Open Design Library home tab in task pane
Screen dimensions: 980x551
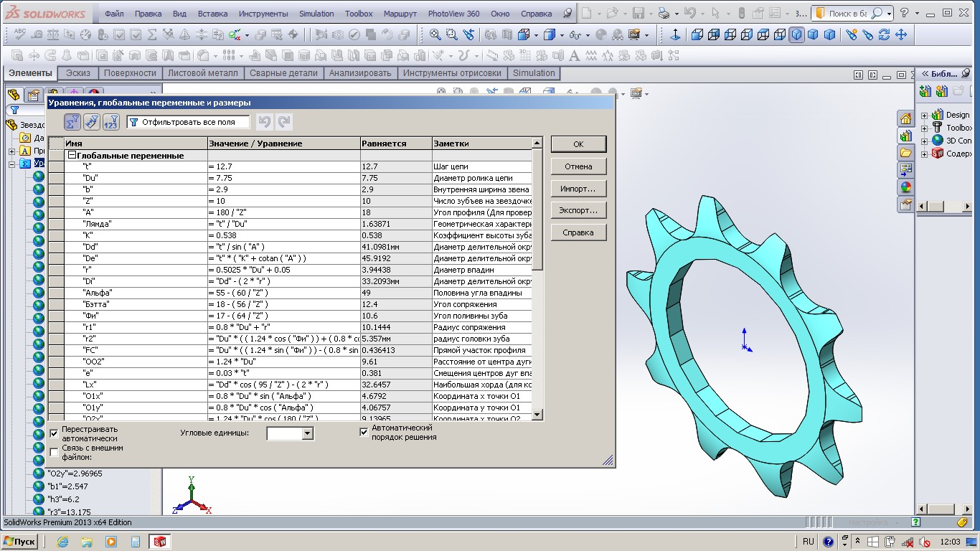pos(906,119)
